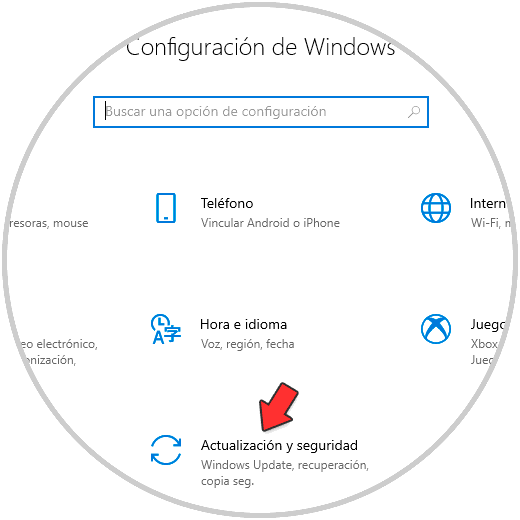
Task: Click the Hora e idioma clock-language icon
Action: (x=166, y=329)
